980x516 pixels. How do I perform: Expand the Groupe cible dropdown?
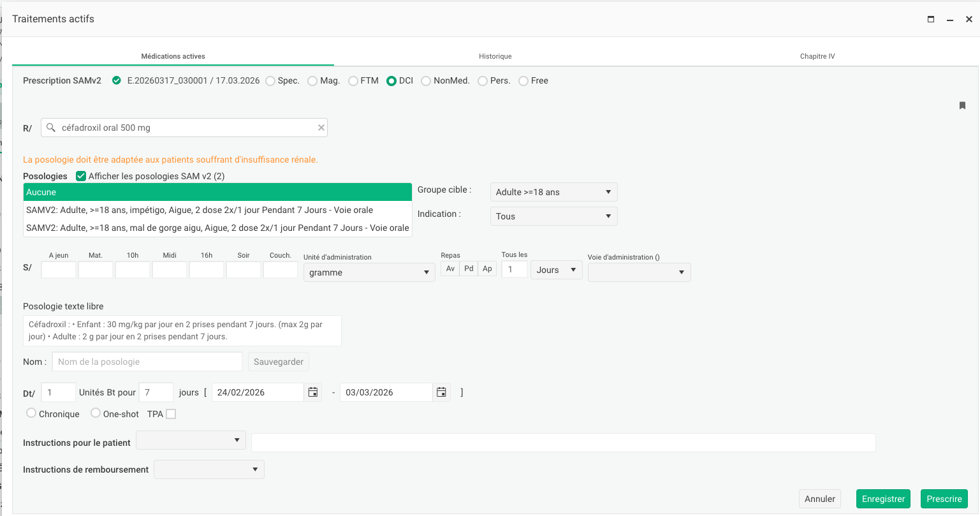(553, 192)
